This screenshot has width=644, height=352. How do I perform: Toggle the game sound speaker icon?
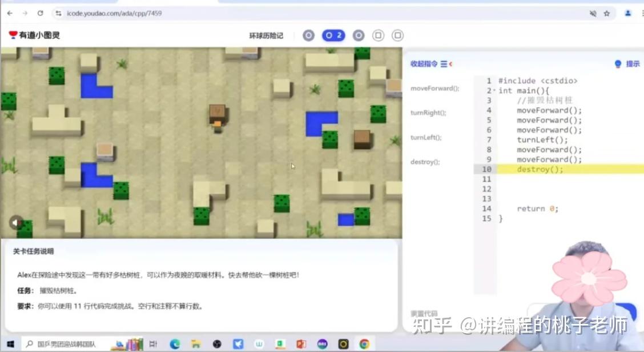[16, 222]
